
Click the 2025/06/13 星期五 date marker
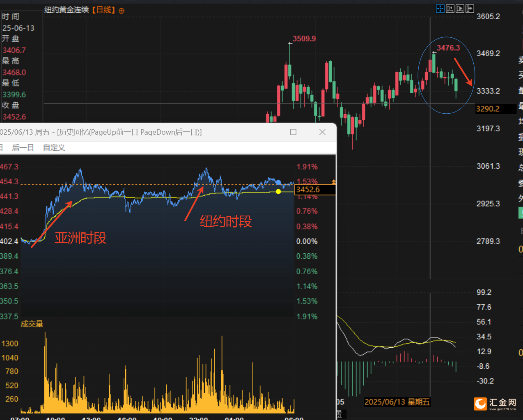(x=397, y=402)
